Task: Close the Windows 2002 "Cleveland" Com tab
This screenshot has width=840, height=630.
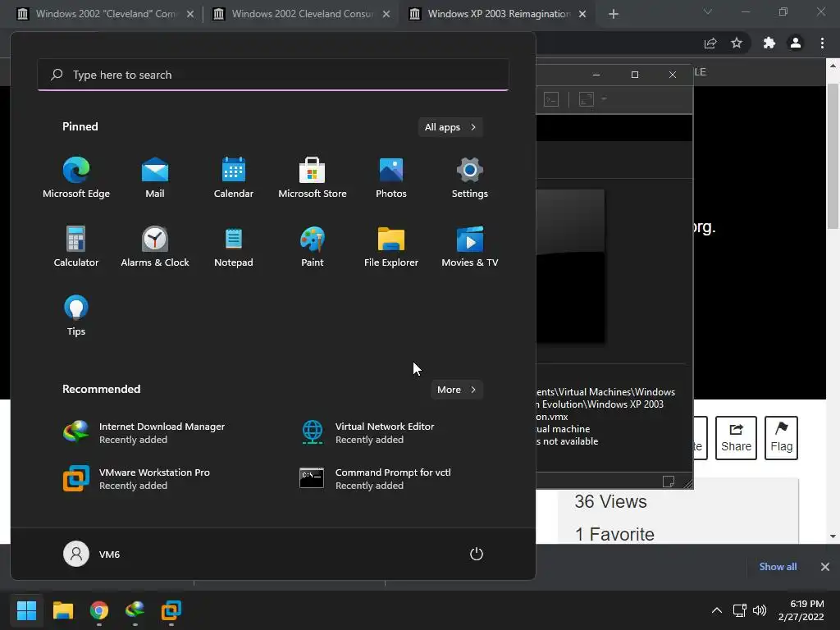Action: pyautogui.click(x=190, y=14)
